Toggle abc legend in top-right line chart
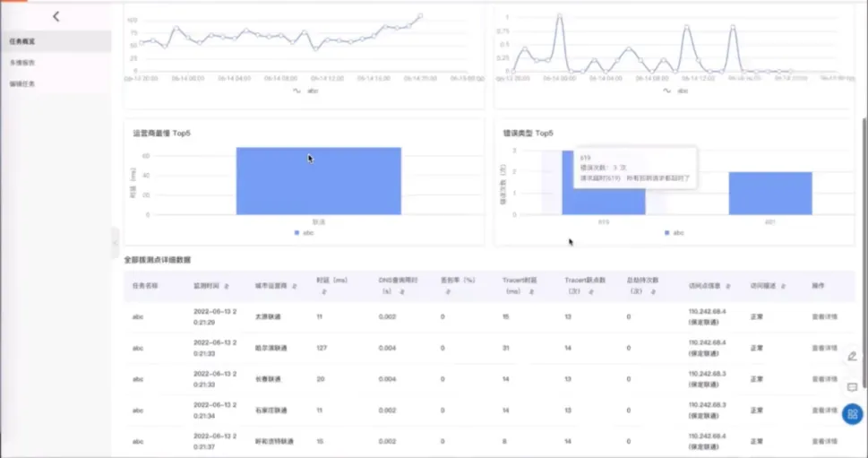The image size is (868, 458). [675, 91]
